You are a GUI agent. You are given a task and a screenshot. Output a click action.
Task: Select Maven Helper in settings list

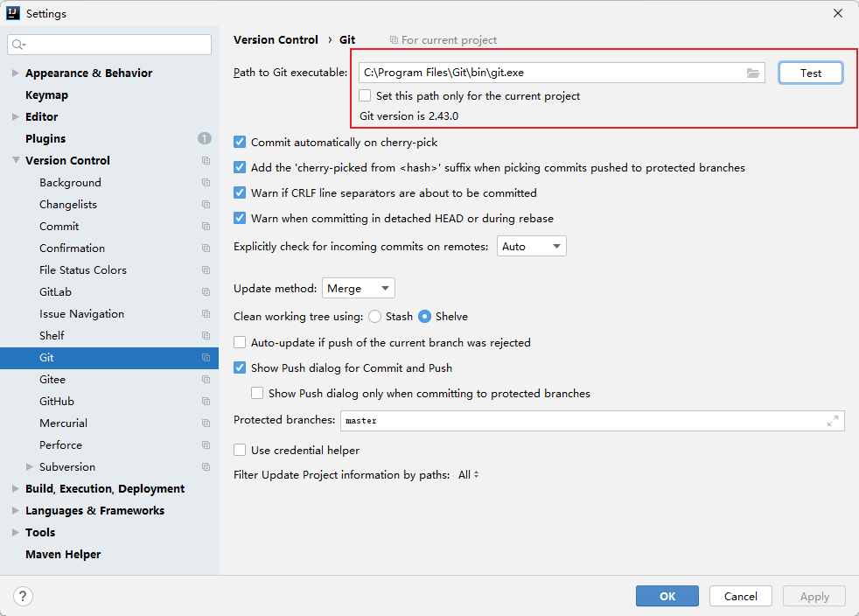63,555
